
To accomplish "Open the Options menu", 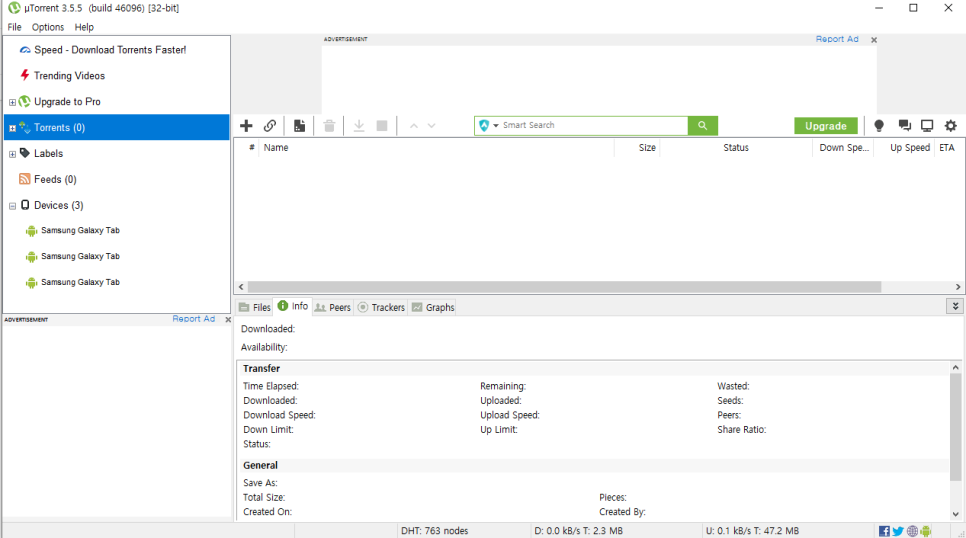I will [47, 27].
